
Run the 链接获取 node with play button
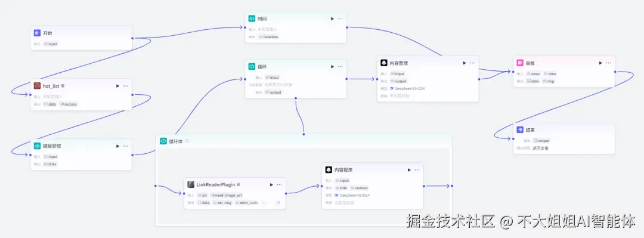point(117,146)
